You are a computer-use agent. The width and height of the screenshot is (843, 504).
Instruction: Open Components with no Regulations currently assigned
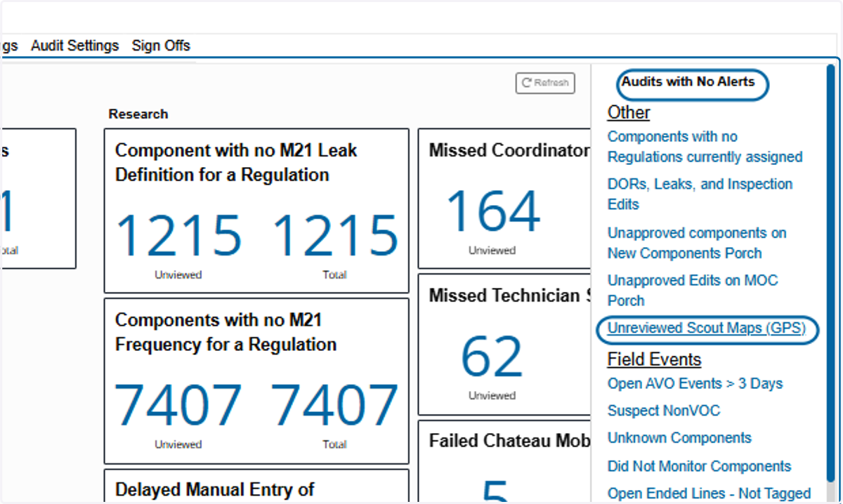coord(705,147)
